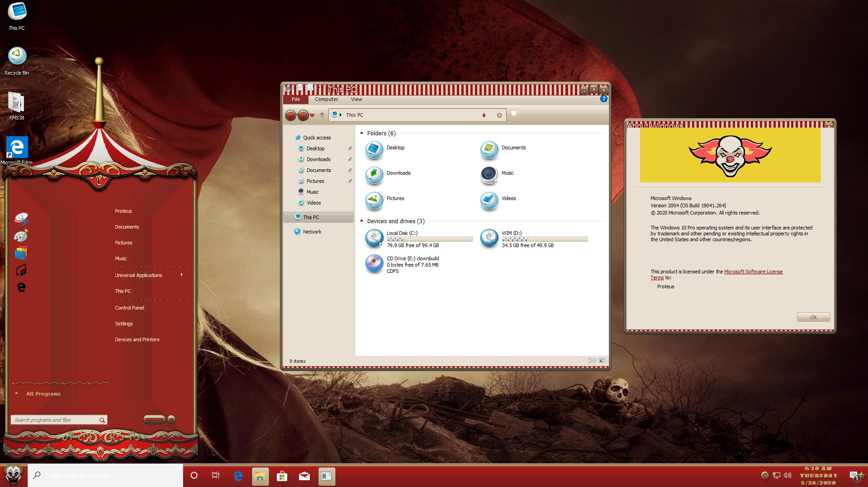Refresh the This PC address bar
Screen dimensions: 868x487
coord(499,115)
